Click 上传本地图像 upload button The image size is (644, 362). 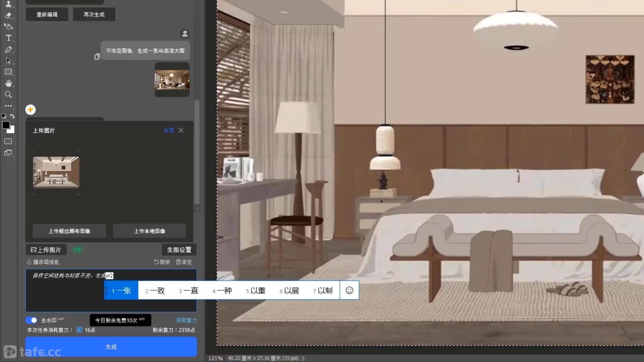(x=150, y=231)
